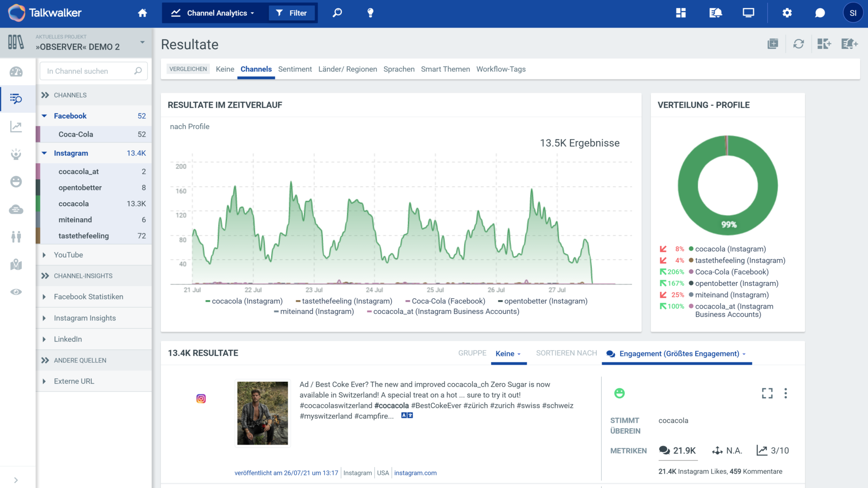This screenshot has width=868, height=488.
Task: Click the Filter button
Action: click(x=292, y=13)
